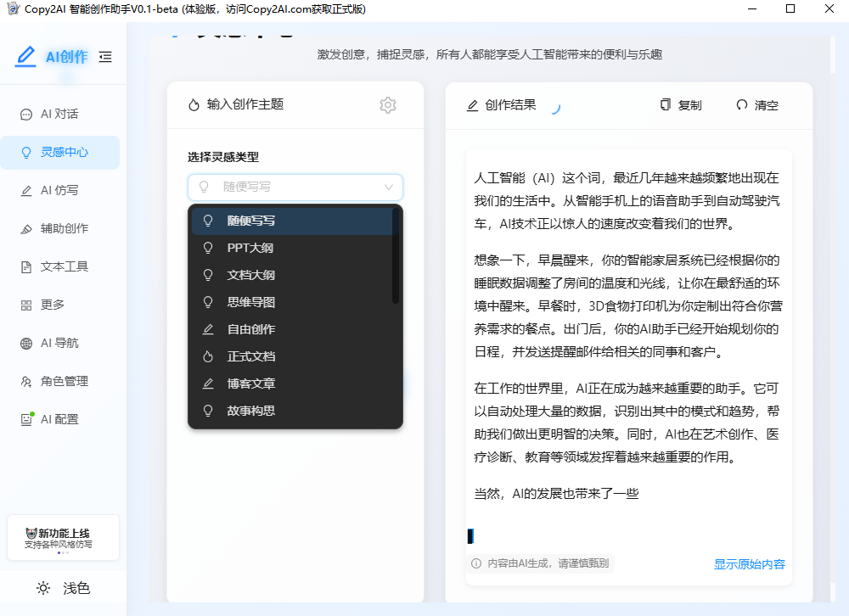Image resolution: width=849 pixels, height=616 pixels.
Task: Open 角色管理 in the sidebar
Action: coord(64,381)
